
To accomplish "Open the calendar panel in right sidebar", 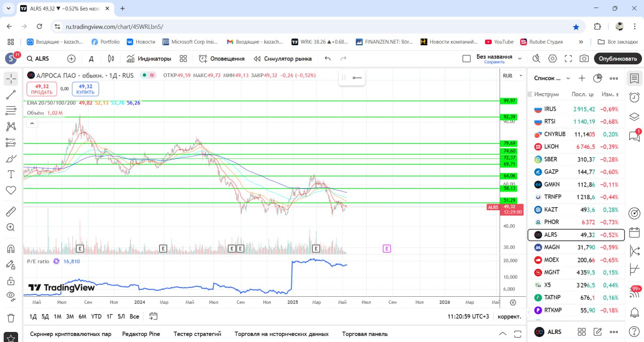I will (x=634, y=232).
